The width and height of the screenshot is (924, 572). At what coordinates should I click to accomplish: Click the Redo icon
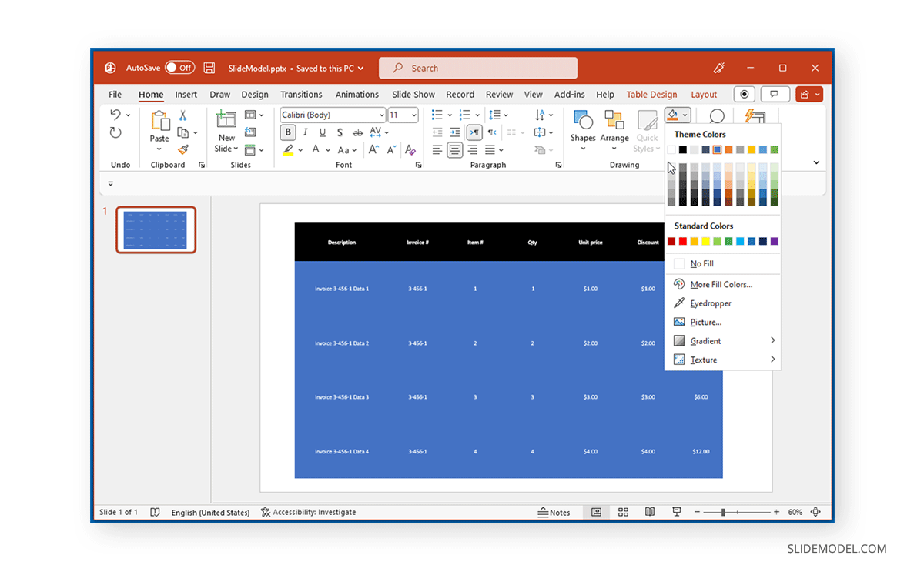(x=115, y=132)
